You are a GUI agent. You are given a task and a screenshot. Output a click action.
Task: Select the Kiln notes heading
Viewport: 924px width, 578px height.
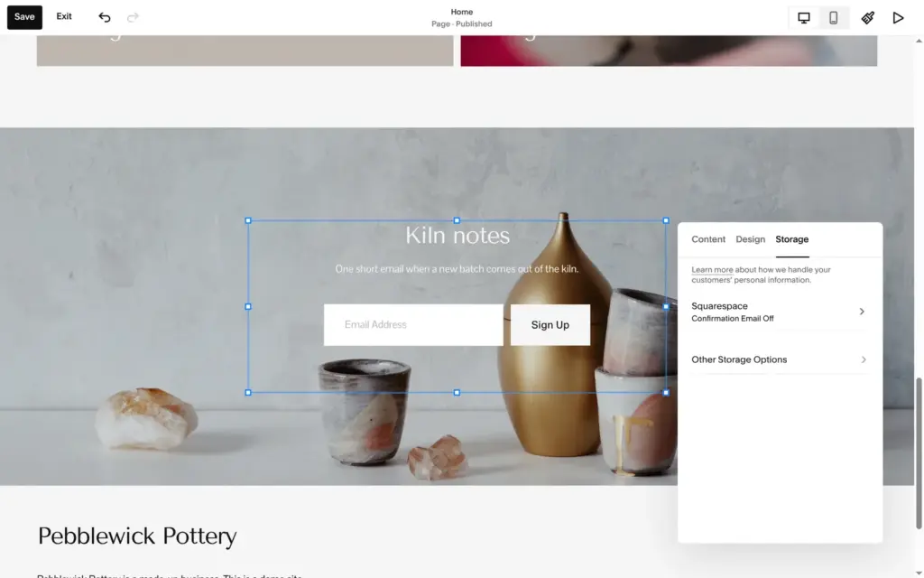click(x=457, y=236)
